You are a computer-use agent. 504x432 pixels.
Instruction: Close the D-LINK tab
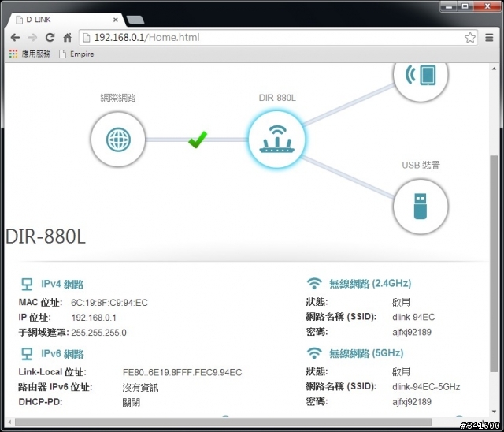point(116,20)
